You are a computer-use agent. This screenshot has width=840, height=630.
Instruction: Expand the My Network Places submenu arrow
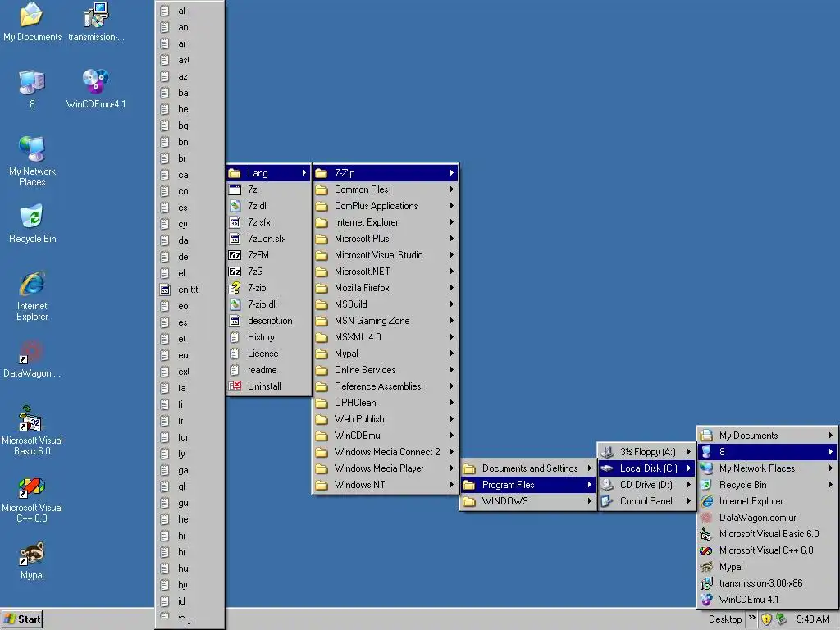coord(830,468)
